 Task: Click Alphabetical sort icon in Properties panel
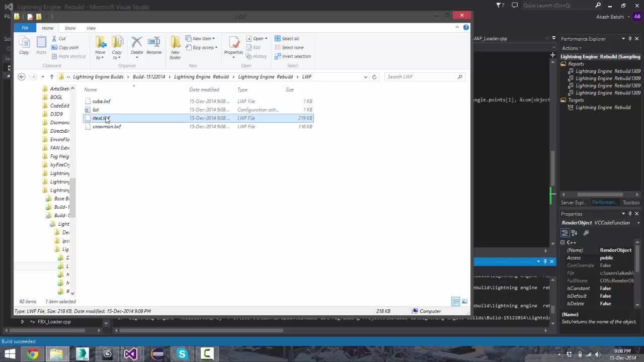pyautogui.click(x=574, y=233)
